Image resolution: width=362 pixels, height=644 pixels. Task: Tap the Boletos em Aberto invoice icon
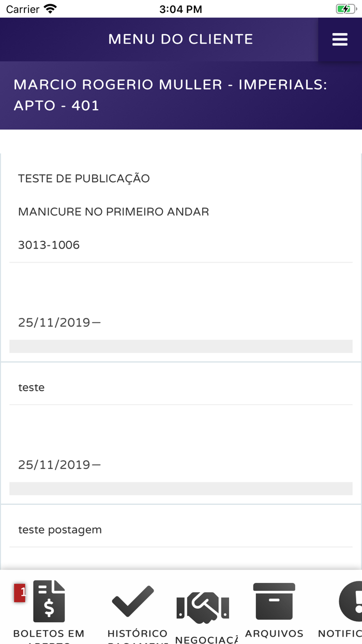(48, 601)
